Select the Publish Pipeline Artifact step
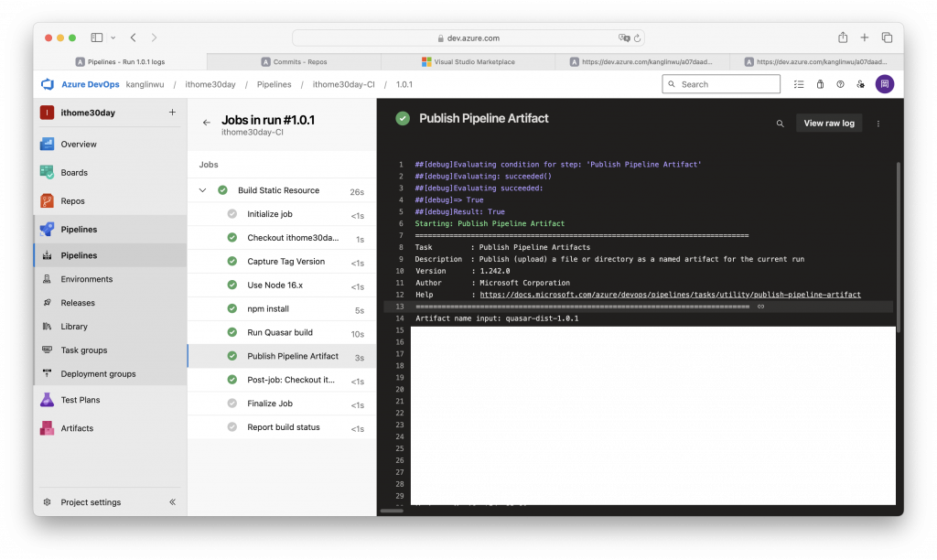The width and height of the screenshot is (937, 560). pos(282,356)
